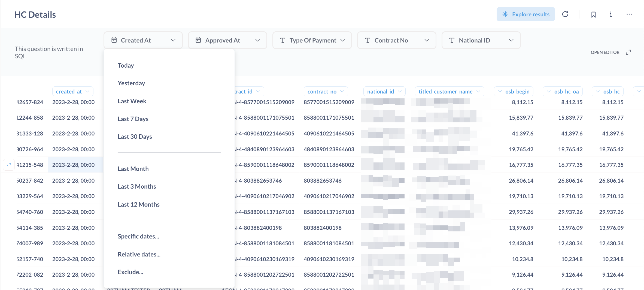Select Yesterday in the date menu
Viewport: 644px width, 290px height.
click(131, 83)
